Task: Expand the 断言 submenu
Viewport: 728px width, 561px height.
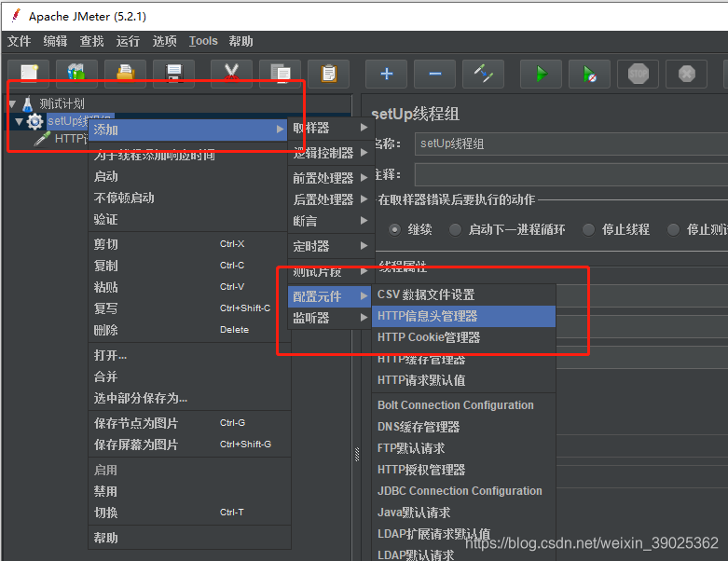Action: coord(331,221)
